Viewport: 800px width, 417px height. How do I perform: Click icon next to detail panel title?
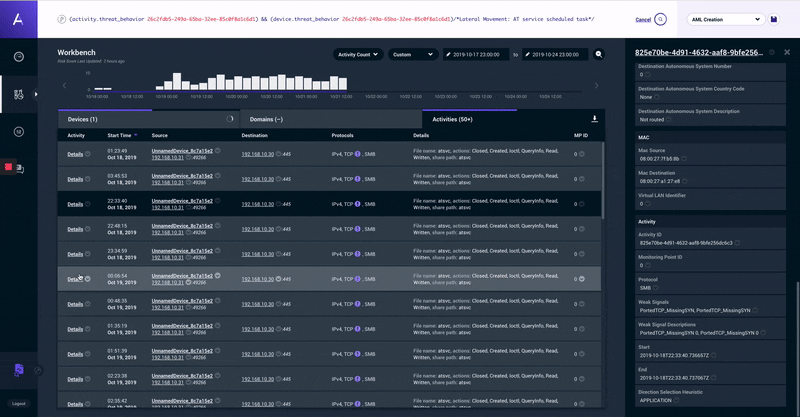point(772,52)
